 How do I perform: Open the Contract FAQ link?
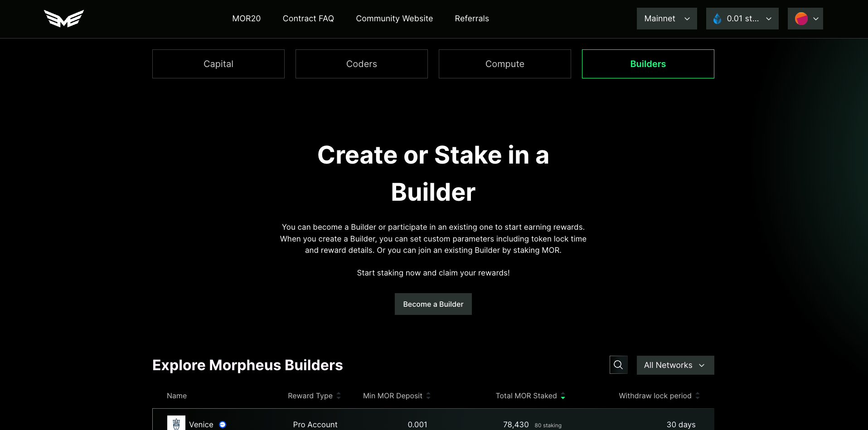point(308,19)
